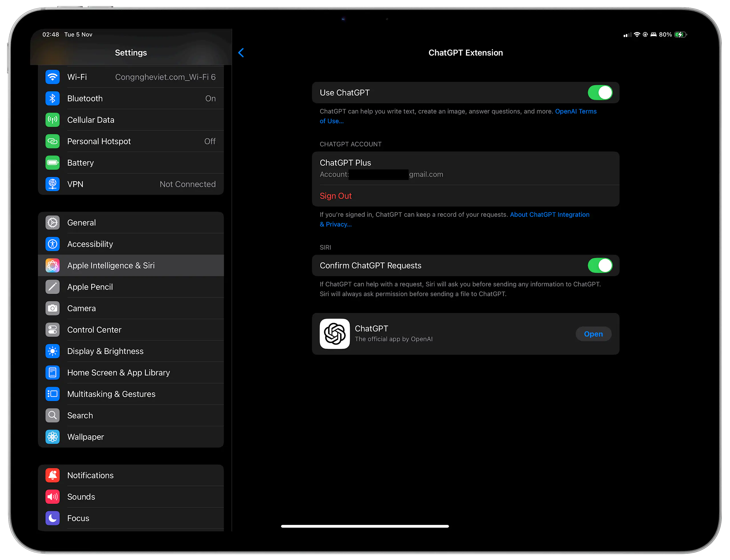Select the Sounds label
730x560 pixels.
pos(81,497)
